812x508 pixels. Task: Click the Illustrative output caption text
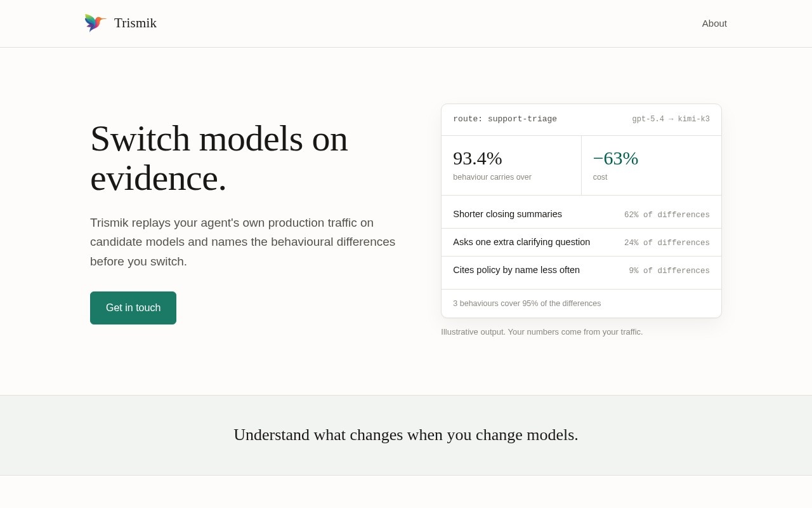[542, 332]
